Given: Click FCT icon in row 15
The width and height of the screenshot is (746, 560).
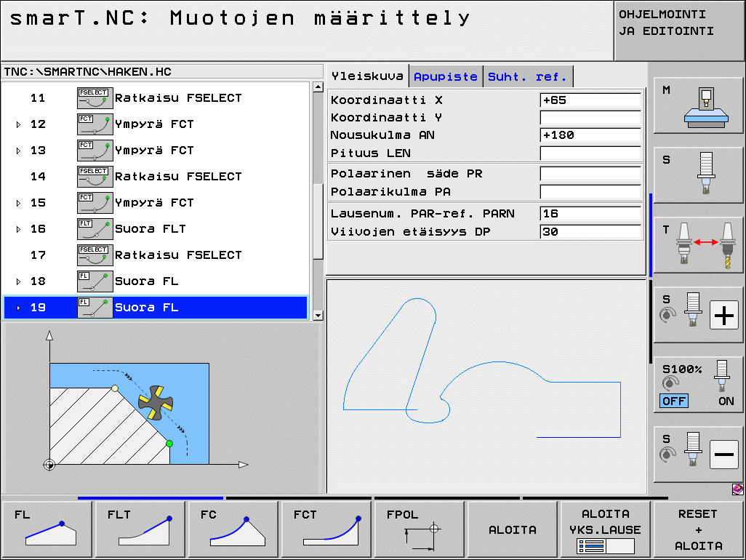Looking at the screenshot, I should (x=95, y=203).
